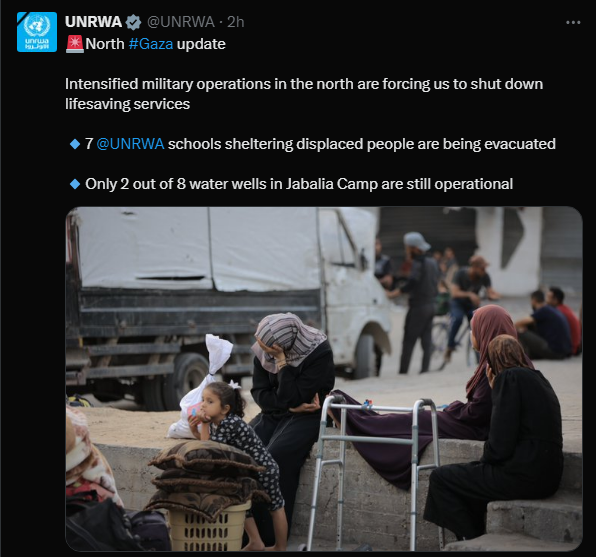Open the @UNRWA handle beside the display name
The height and width of the screenshot is (557, 596).
point(181,22)
